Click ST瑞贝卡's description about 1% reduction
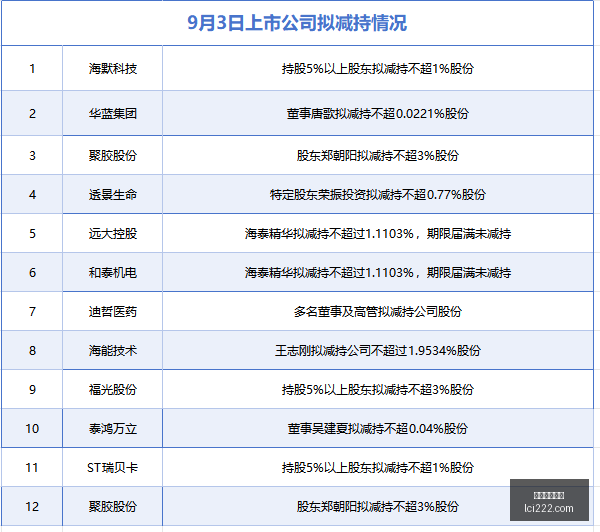The image size is (600, 532). pyautogui.click(x=378, y=468)
